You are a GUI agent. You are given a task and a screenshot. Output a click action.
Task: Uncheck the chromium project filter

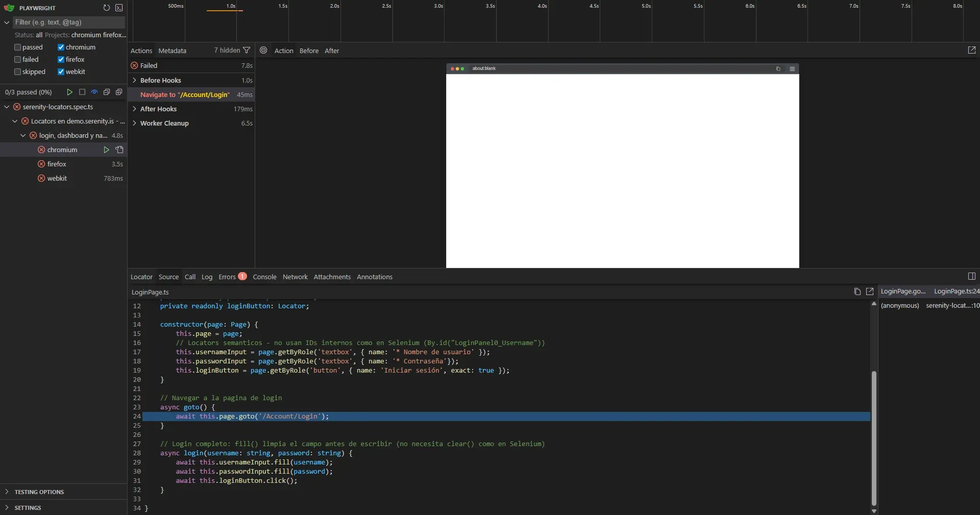coord(61,47)
